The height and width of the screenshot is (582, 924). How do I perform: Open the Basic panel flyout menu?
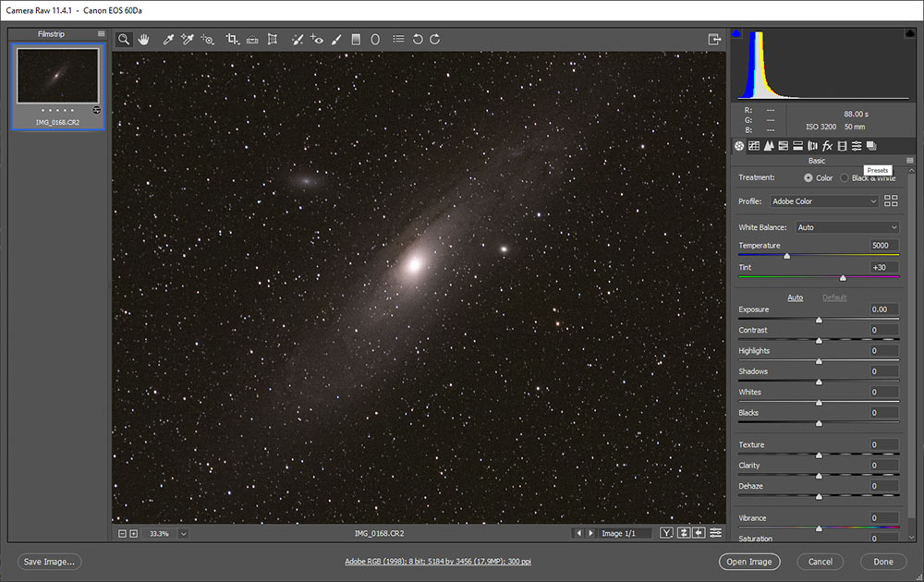click(909, 159)
